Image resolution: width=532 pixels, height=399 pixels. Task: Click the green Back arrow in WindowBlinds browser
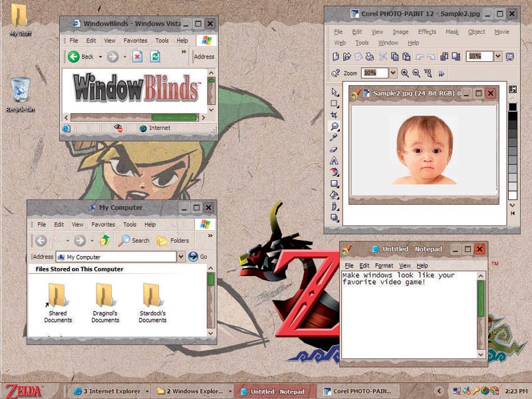pyautogui.click(x=74, y=57)
